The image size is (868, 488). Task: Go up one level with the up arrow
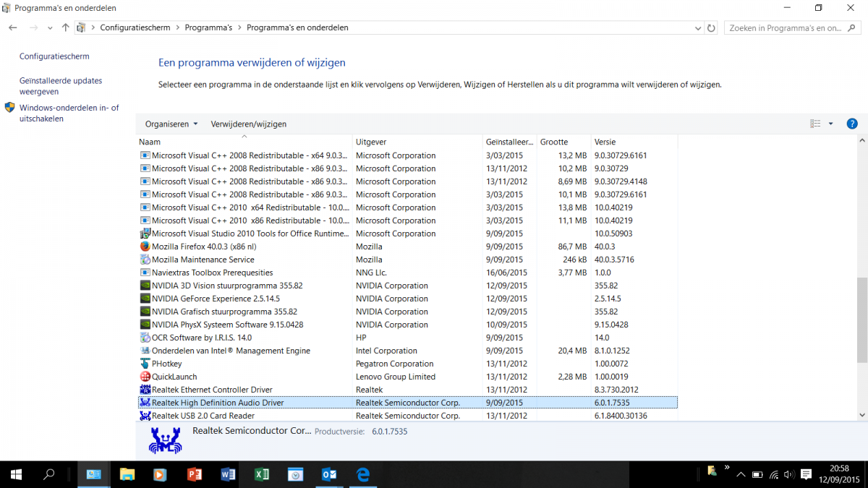(66, 27)
